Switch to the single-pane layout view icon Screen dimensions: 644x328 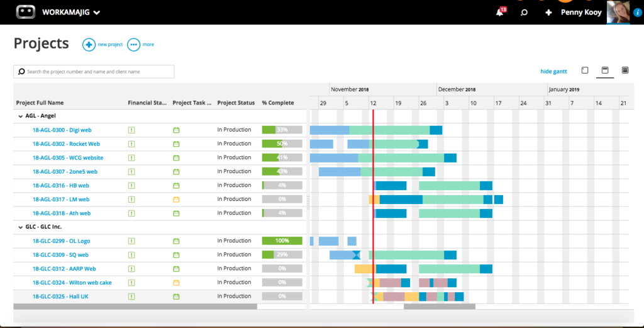[x=585, y=71]
